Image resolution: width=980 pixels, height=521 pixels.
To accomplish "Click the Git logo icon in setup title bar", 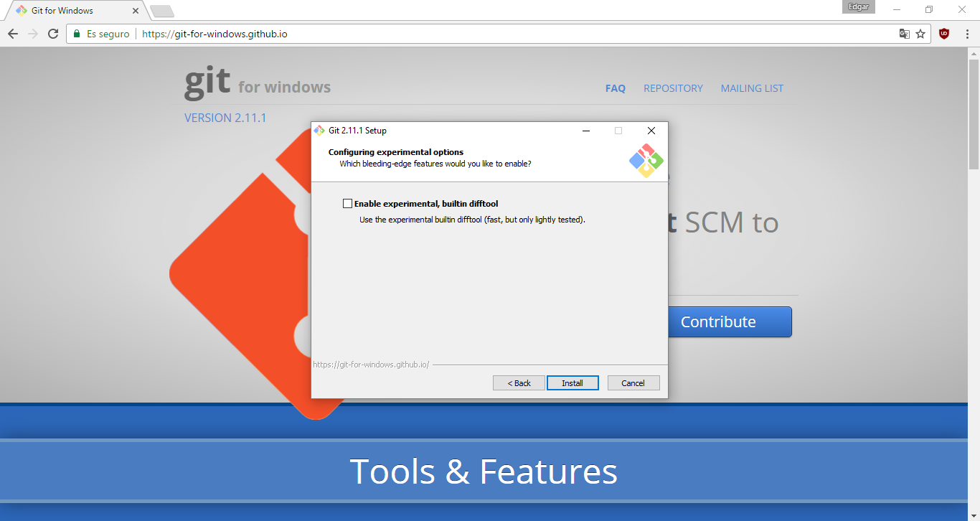I will tap(319, 131).
